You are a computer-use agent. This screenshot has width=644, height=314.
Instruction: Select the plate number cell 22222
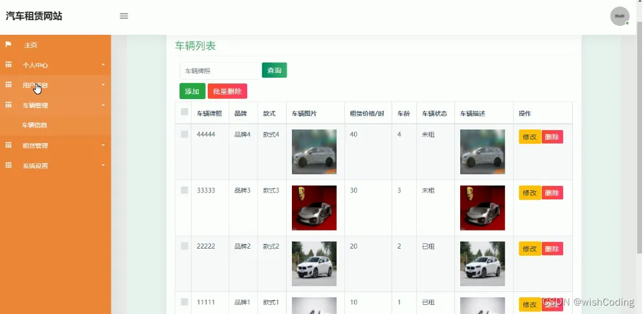click(206, 246)
